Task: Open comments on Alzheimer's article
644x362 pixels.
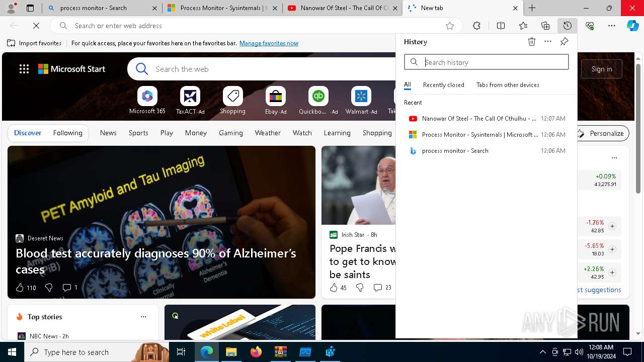Action: [x=70, y=288]
